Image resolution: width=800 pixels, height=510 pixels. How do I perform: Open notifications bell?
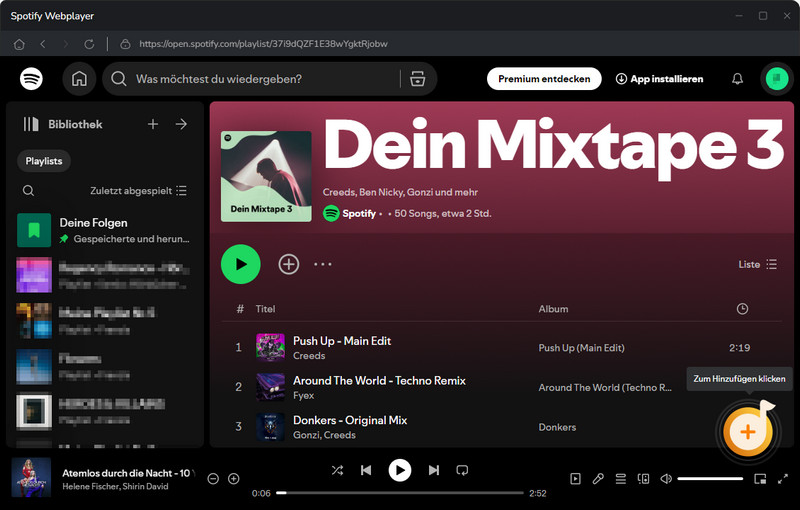737,79
